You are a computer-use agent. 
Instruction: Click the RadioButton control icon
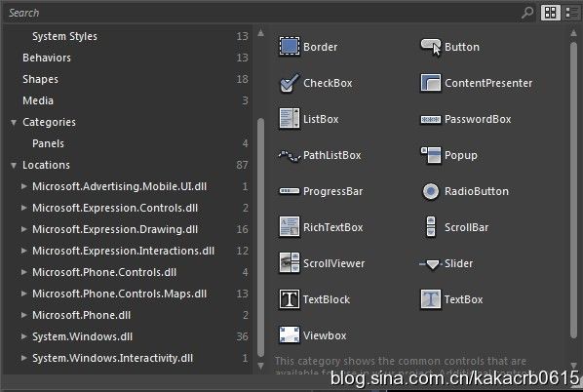coord(431,191)
